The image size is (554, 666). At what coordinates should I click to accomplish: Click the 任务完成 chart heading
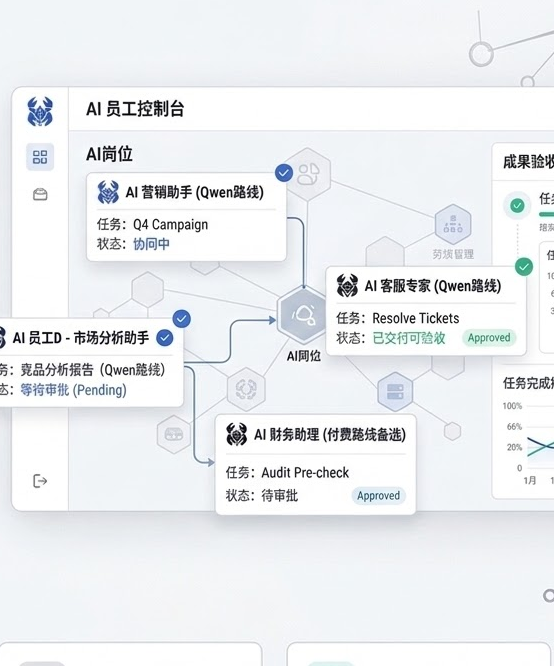[528, 383]
